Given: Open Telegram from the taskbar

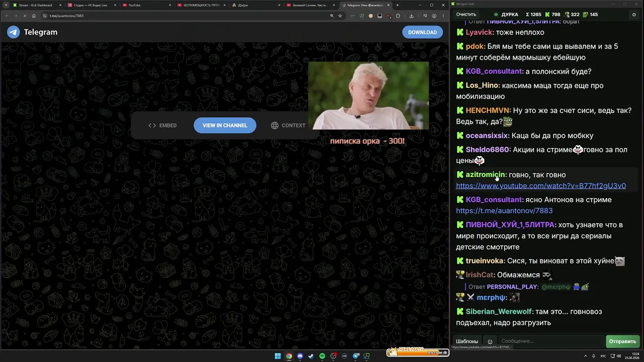Looking at the screenshot, I should [x=356, y=356].
